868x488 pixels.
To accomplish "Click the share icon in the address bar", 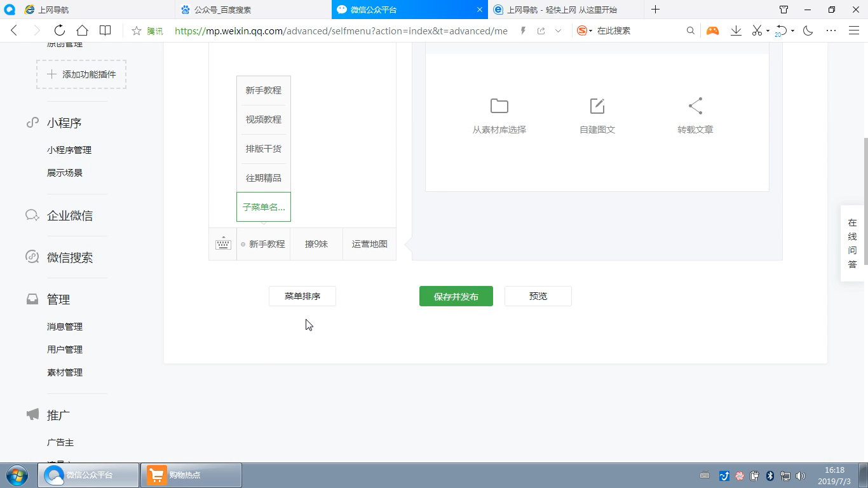I will click(x=541, y=30).
